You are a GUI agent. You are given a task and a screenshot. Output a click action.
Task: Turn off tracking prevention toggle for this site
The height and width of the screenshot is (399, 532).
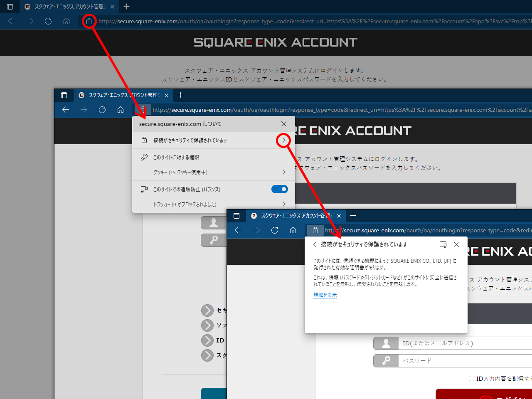pos(280,189)
